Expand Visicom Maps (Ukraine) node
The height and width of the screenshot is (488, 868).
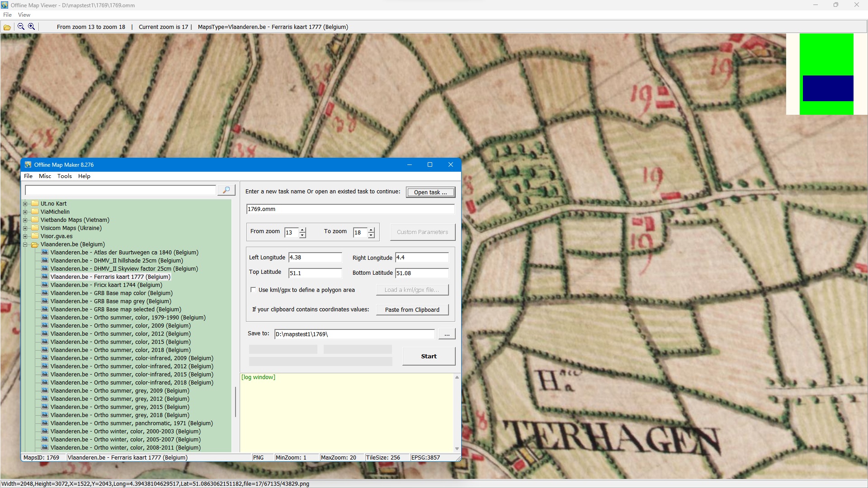click(25, 228)
